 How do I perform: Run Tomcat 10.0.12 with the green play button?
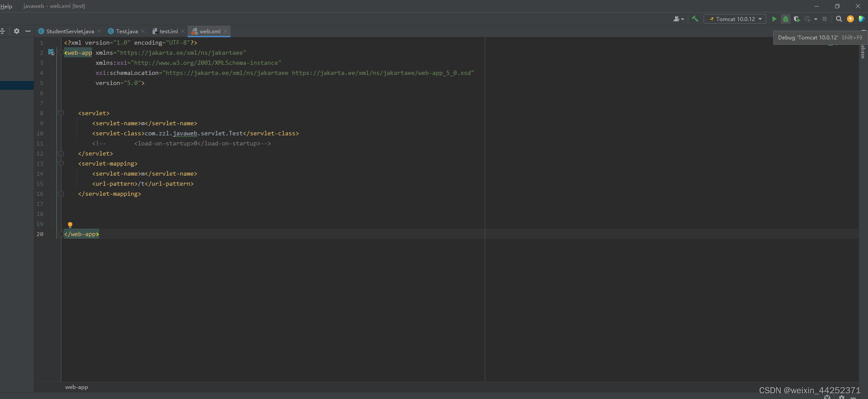tap(774, 19)
